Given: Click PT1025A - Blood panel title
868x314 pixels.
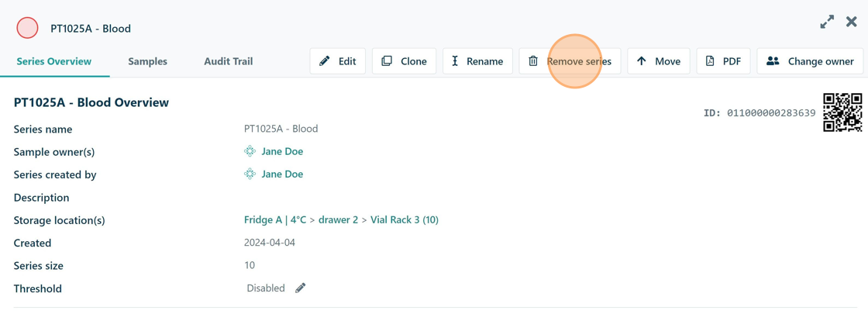Looking at the screenshot, I should [x=91, y=28].
